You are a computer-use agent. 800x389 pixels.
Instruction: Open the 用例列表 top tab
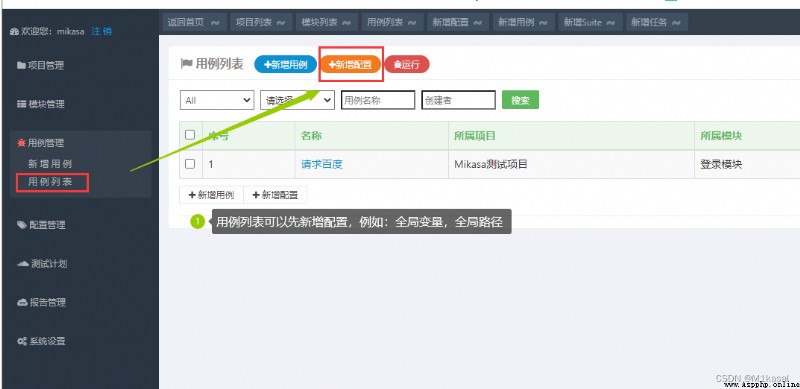pyautogui.click(x=391, y=22)
